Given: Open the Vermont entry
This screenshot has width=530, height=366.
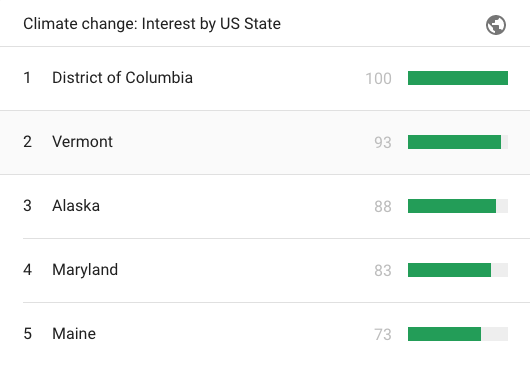Looking at the screenshot, I should (x=265, y=142).
